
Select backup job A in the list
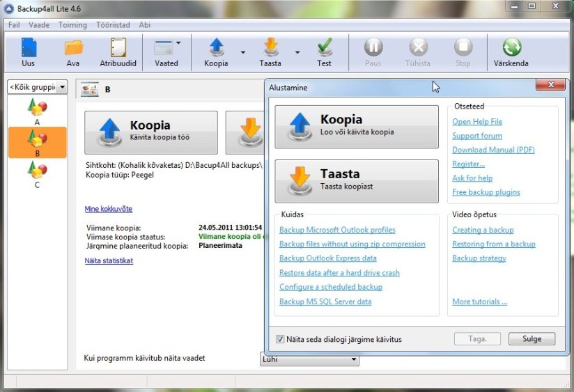(x=37, y=111)
